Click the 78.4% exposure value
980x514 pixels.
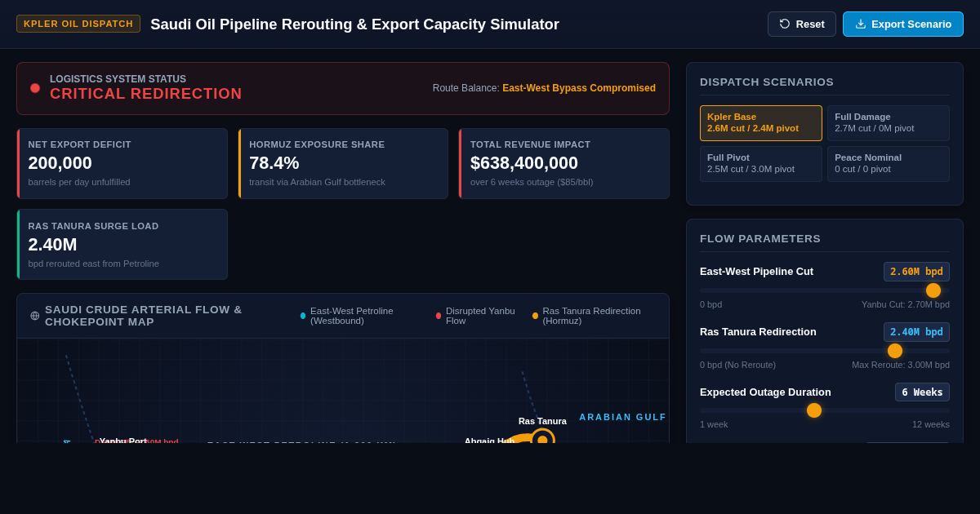tap(274, 163)
